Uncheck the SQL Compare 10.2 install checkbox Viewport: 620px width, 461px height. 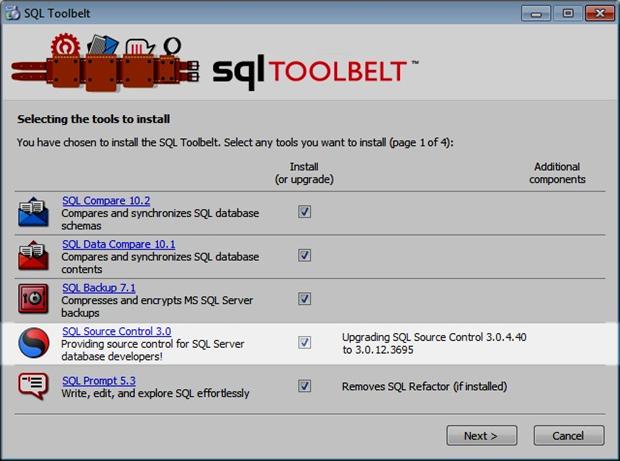[x=304, y=212]
